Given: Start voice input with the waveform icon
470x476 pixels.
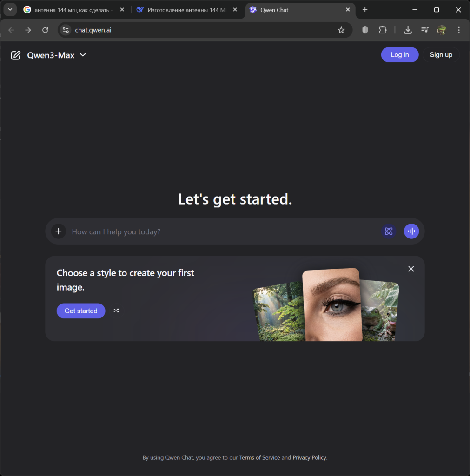Looking at the screenshot, I should 411,231.
